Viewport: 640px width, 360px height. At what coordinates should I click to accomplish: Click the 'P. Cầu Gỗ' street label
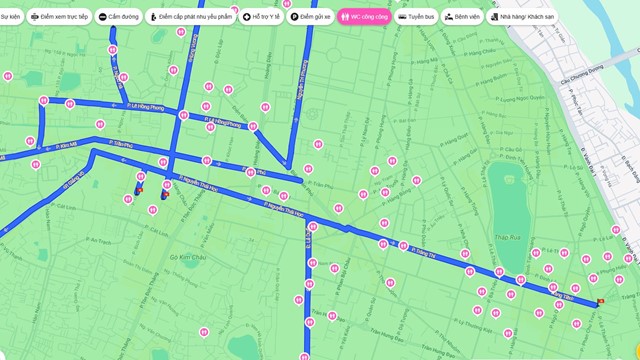(512, 150)
